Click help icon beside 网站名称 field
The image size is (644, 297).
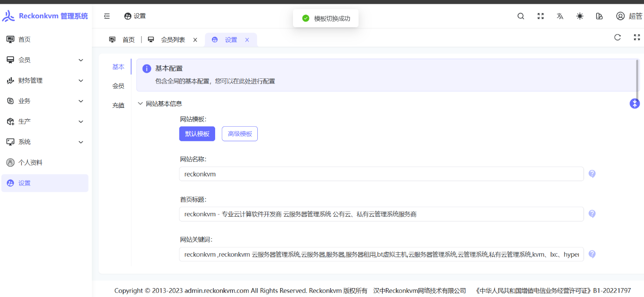click(x=592, y=174)
